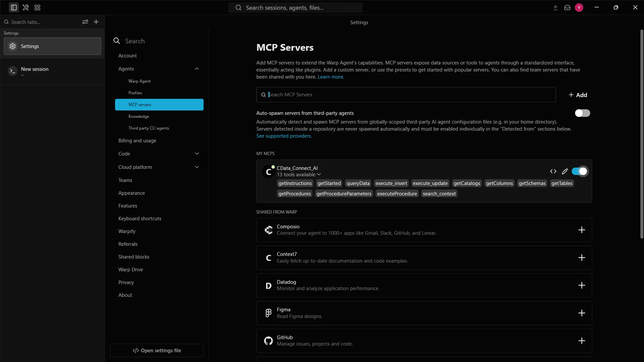Edit the CData_Connect_AI server

click(565, 171)
